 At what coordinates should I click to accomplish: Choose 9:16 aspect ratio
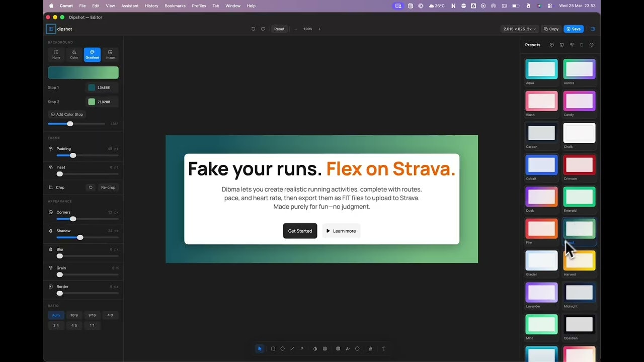click(92, 315)
